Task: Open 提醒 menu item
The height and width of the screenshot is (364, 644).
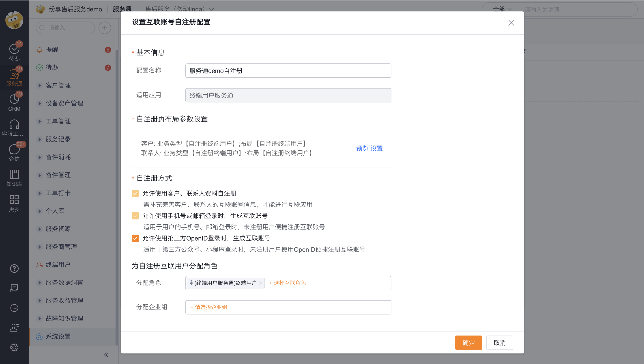Action: [x=73, y=50]
